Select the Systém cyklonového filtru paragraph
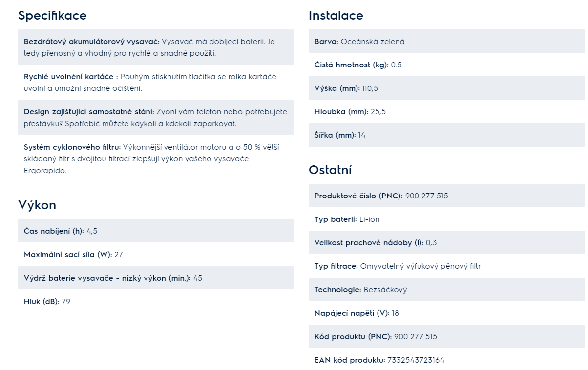The width and height of the screenshot is (588, 370). [156, 158]
